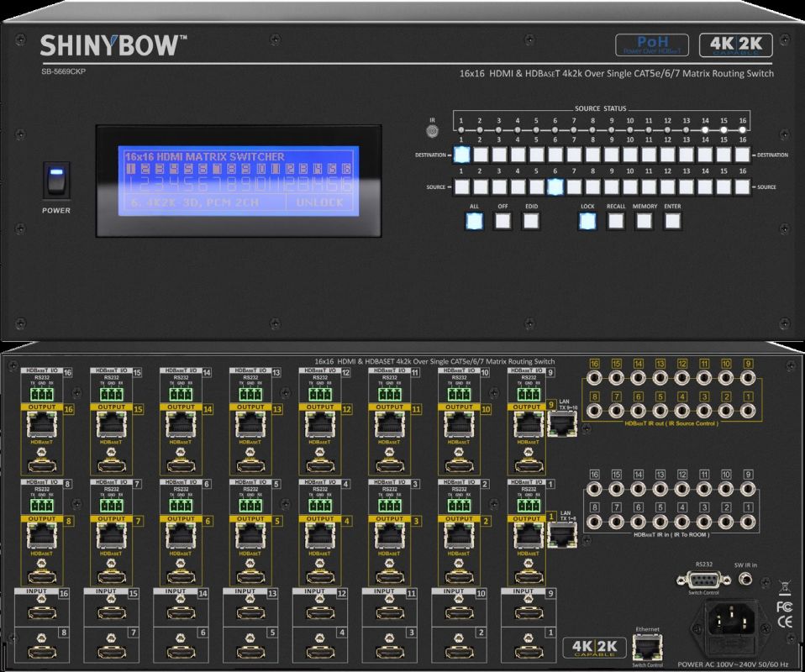Select DESTINATION button 8
The width and height of the screenshot is (805, 672).
pyautogui.click(x=593, y=155)
